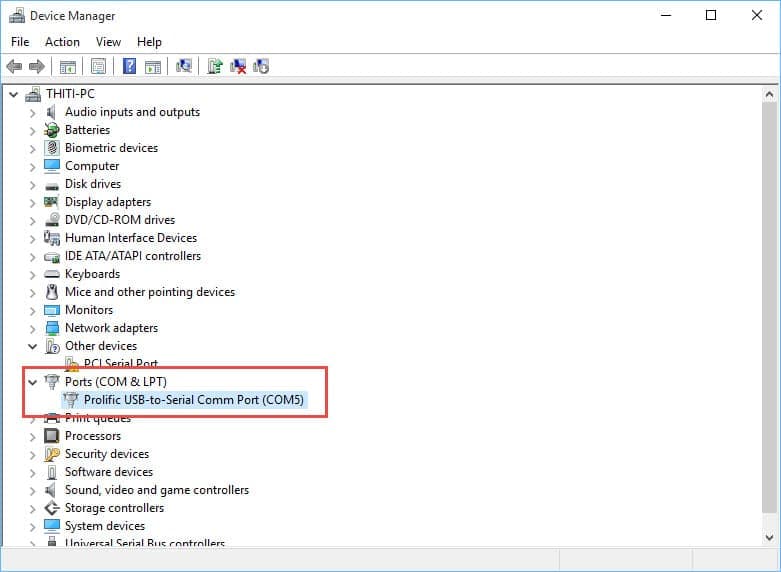Image resolution: width=781 pixels, height=572 pixels.
Task: Open the Action menu
Action: point(62,42)
